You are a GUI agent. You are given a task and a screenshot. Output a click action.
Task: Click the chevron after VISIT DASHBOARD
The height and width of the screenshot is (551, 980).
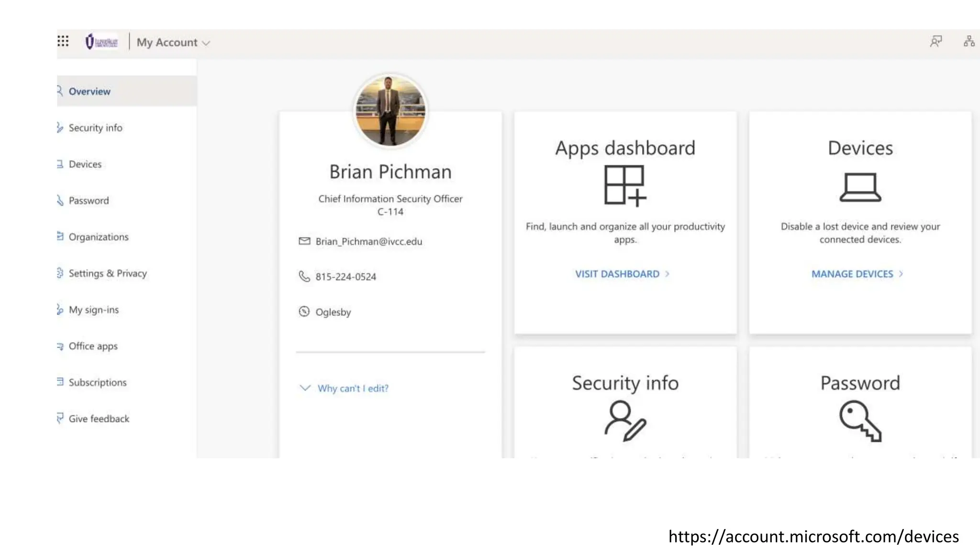click(x=667, y=274)
